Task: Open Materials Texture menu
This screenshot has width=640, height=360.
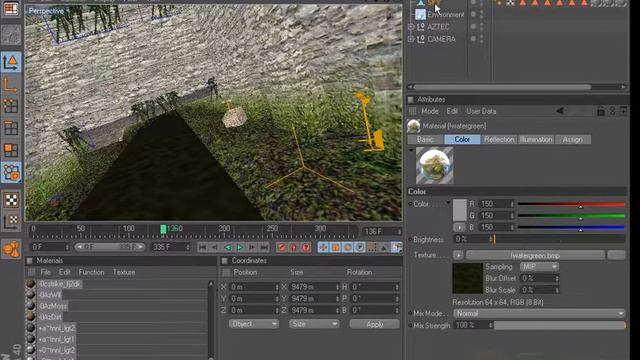Action: tap(124, 272)
